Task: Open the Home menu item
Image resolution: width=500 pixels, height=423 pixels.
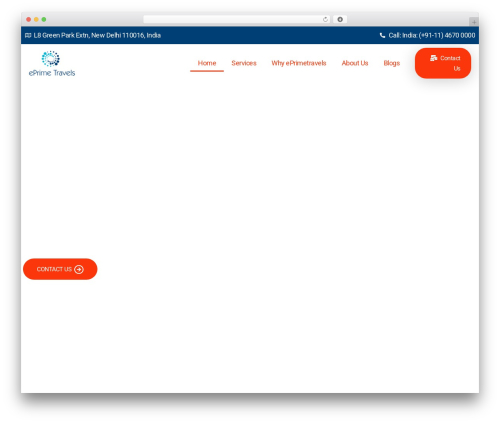Action: tap(207, 63)
